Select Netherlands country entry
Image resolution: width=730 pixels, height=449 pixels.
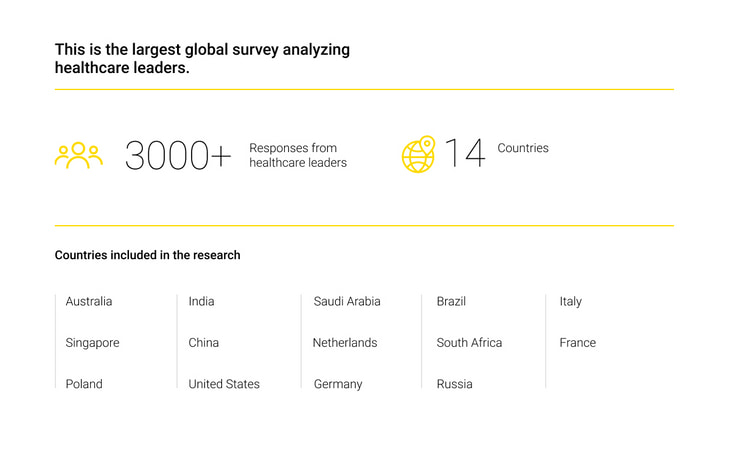coord(345,343)
